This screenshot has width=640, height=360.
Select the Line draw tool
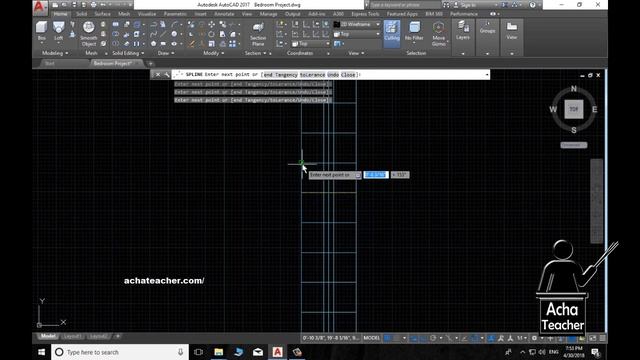tap(163, 34)
